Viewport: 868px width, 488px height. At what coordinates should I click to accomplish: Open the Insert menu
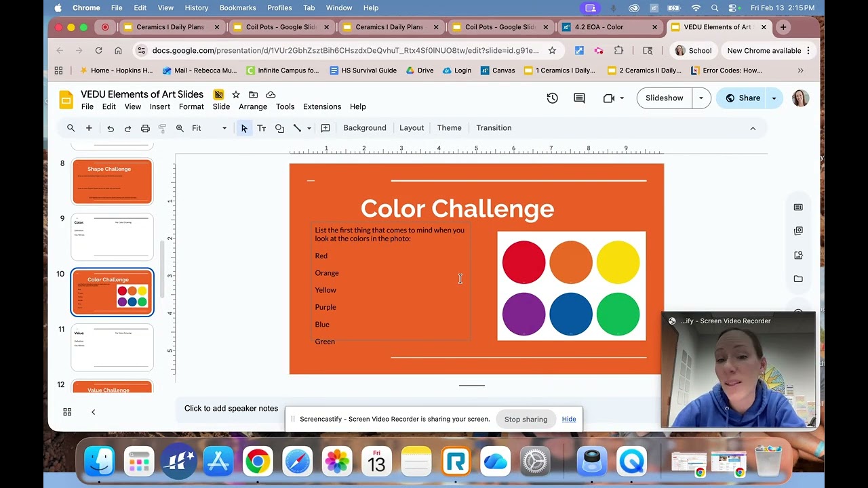[x=160, y=106]
